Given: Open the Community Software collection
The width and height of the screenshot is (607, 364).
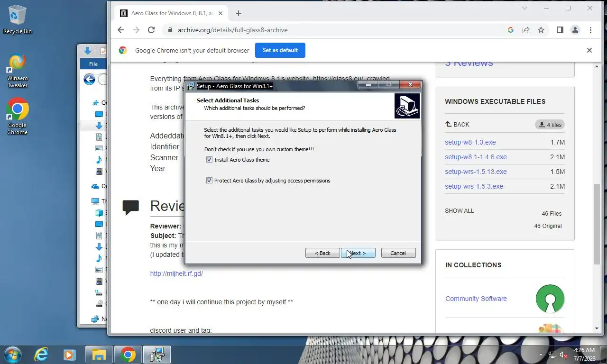Looking at the screenshot, I should click(476, 299).
